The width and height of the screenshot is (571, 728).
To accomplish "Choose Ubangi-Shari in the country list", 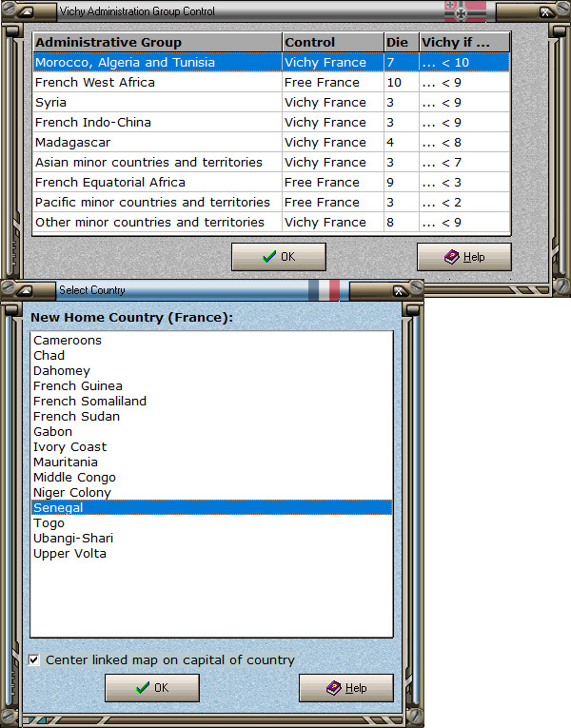I will 211,538.
